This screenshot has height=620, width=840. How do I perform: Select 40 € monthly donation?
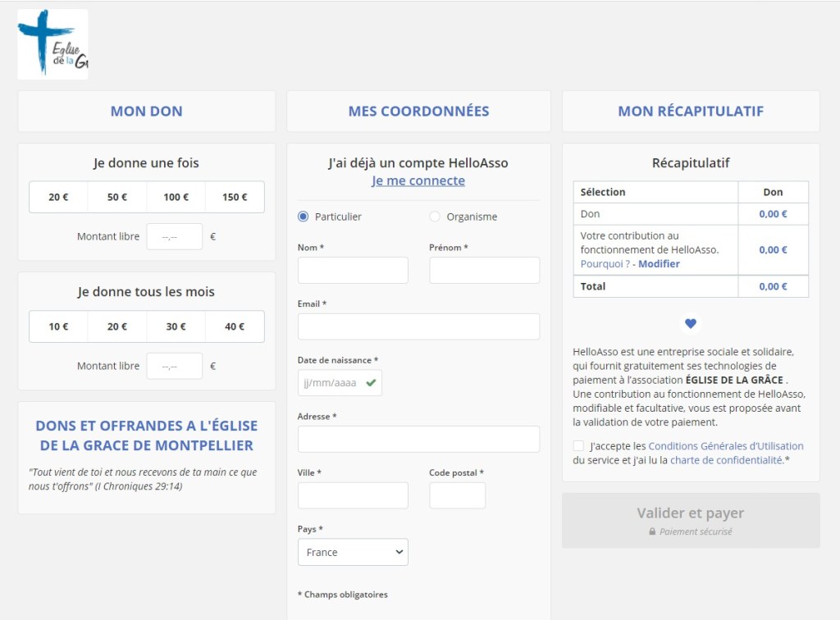click(235, 326)
